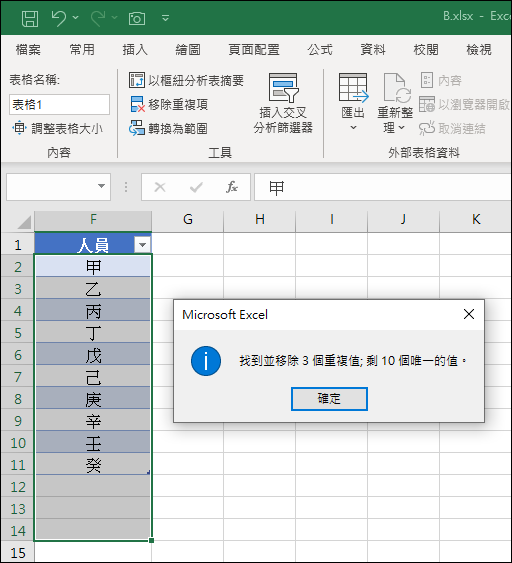The image size is (512, 563).
Task: Select cell containing 壬
Action: (x=93, y=442)
